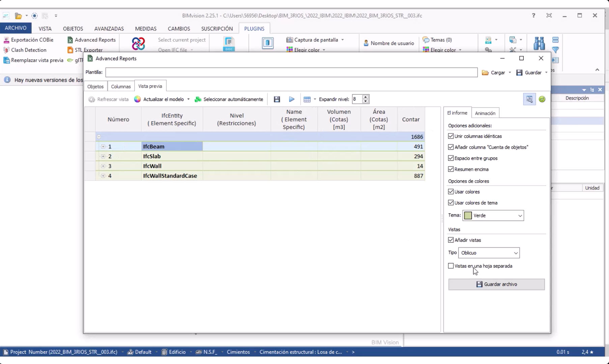Expand the IfcBeam row

(103, 146)
